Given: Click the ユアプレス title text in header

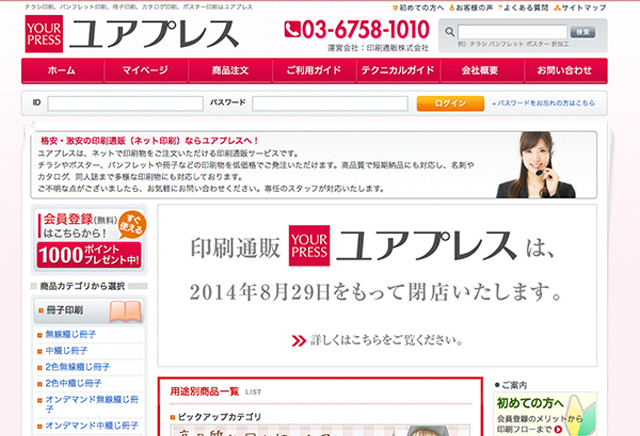Looking at the screenshot, I should (153, 34).
